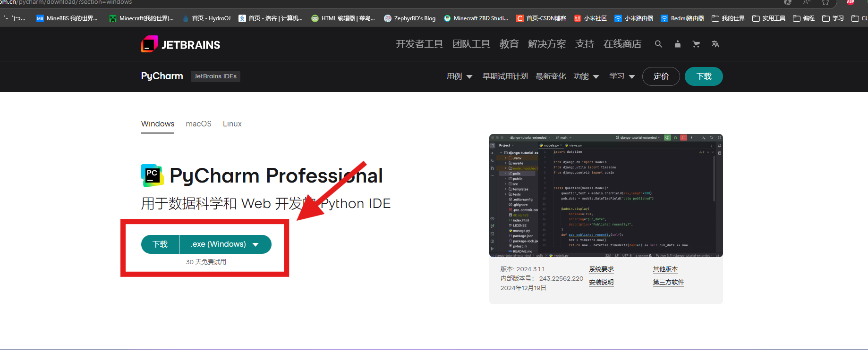Image resolution: width=868 pixels, height=350 pixels.
Task: Expand the 用例 dropdown menu
Action: (460, 76)
